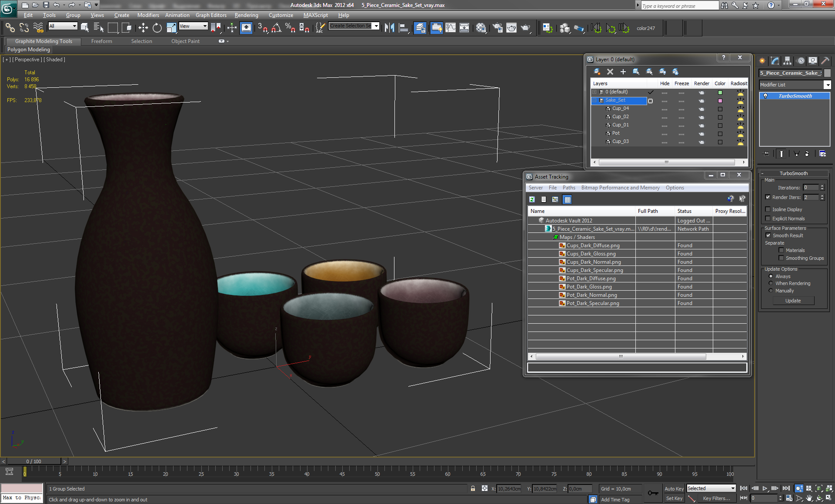This screenshot has width=835, height=504.
Task: Refresh the Asset Tracking list
Action: click(x=532, y=199)
